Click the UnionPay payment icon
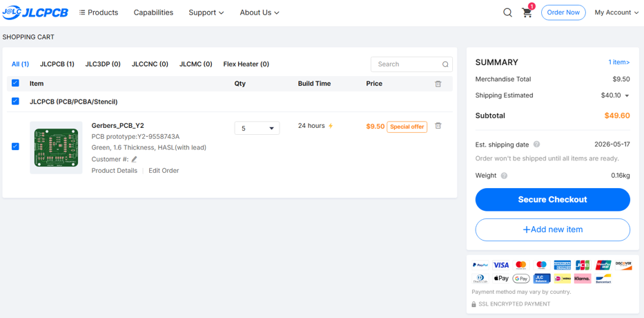Screen dimensions: 644x318 (603, 265)
